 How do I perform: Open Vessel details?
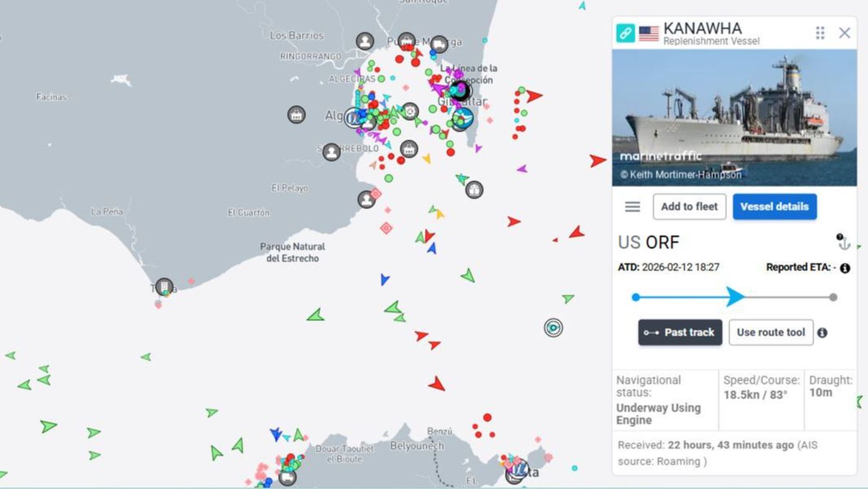point(774,206)
